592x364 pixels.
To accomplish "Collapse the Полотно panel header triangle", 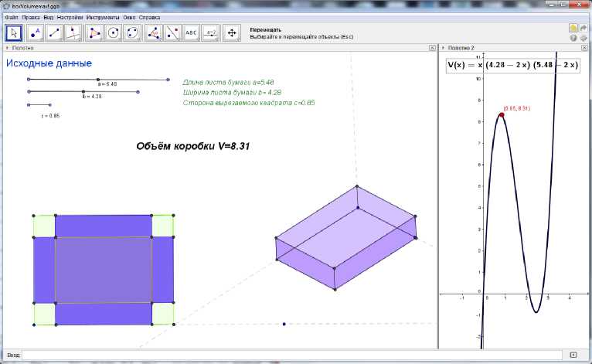I will coord(5,48).
